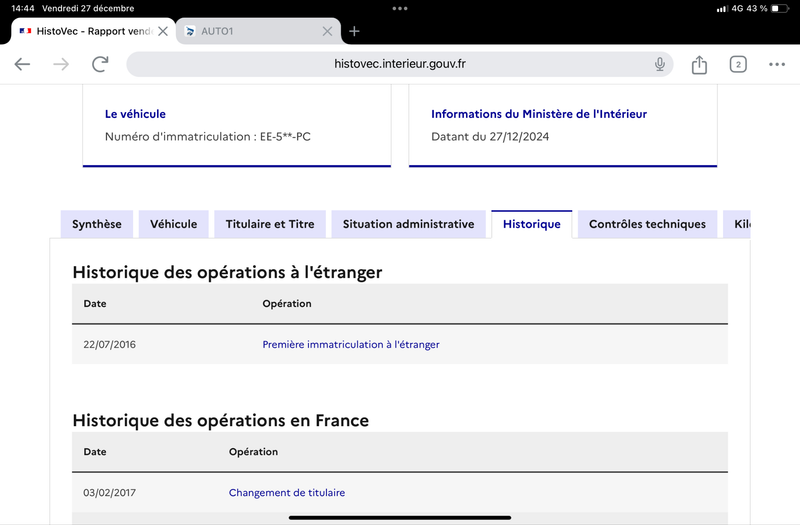This screenshot has height=525, width=800.
Task: Click the AUTO1 tab favicon
Action: 190,31
